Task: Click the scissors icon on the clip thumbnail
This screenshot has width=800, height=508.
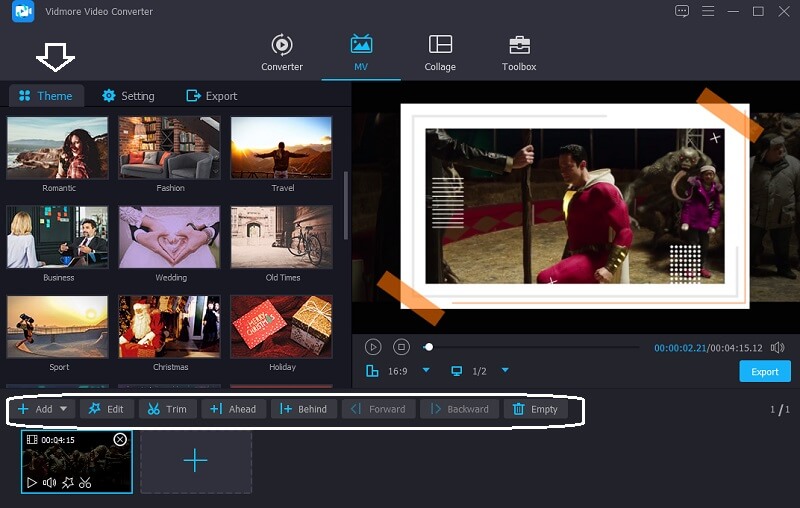Action: (x=85, y=482)
